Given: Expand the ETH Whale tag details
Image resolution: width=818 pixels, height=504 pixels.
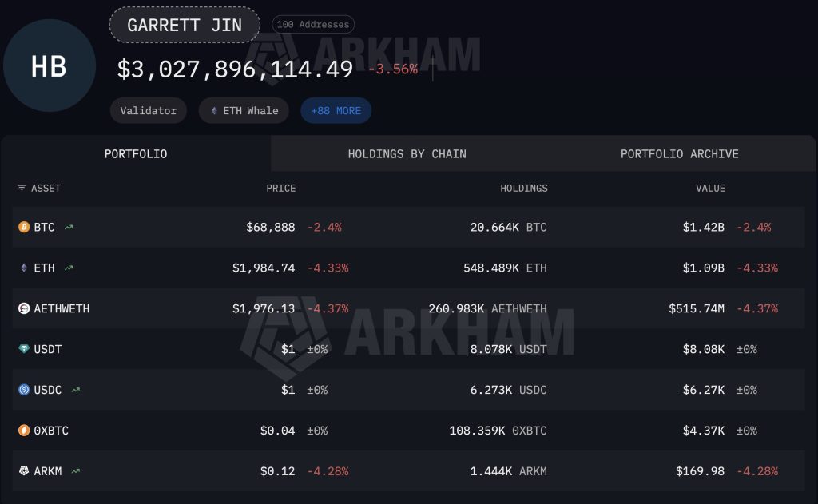Looking at the screenshot, I should click(x=244, y=110).
